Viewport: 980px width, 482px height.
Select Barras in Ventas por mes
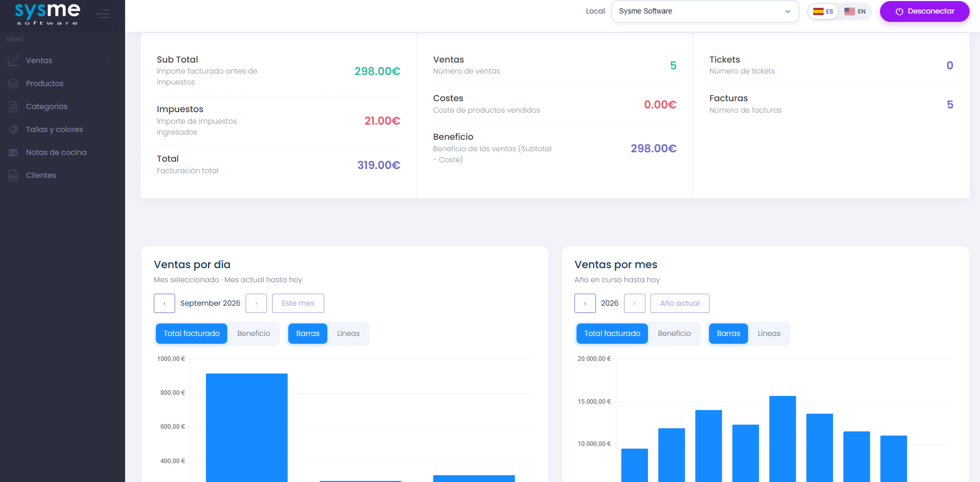[728, 334]
